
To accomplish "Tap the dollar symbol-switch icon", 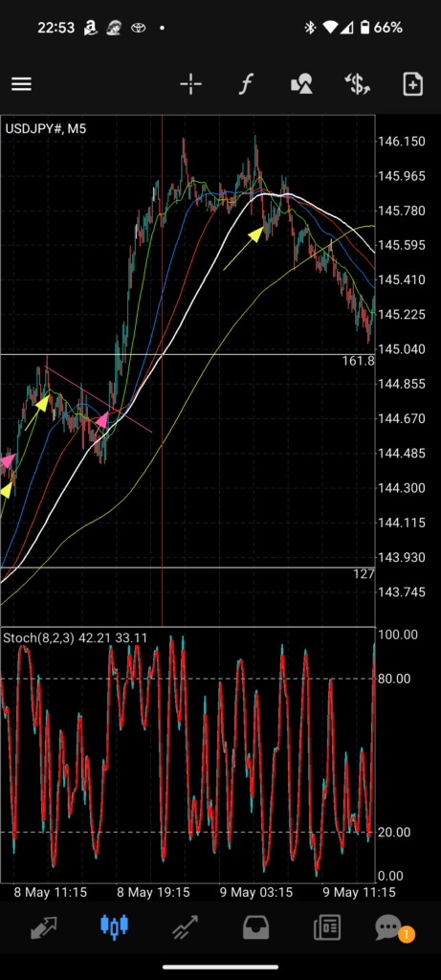I will pyautogui.click(x=358, y=84).
